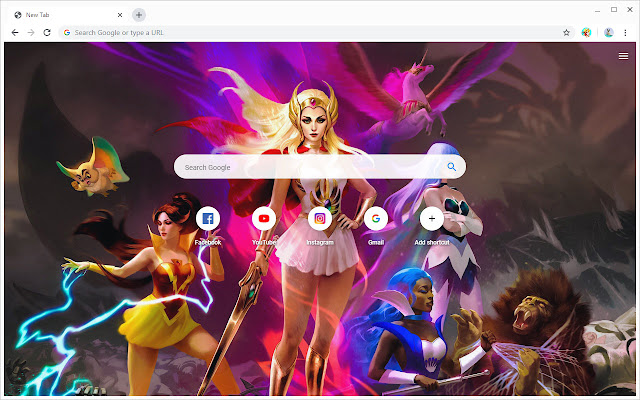The width and height of the screenshot is (640, 400).
Task: Minimize the Chrome window
Action: (x=598, y=10)
